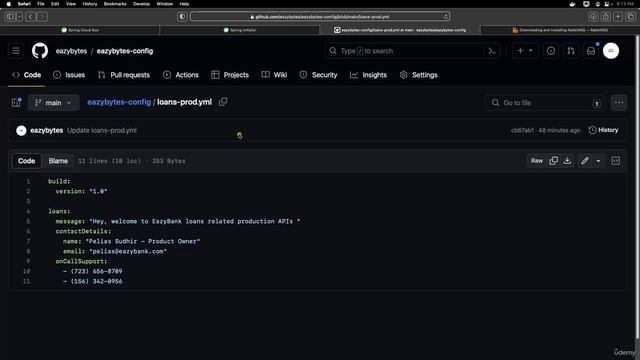Image resolution: width=640 pixels, height=360 pixels.
Task: Open the Code repository tab
Action: [x=27, y=75]
